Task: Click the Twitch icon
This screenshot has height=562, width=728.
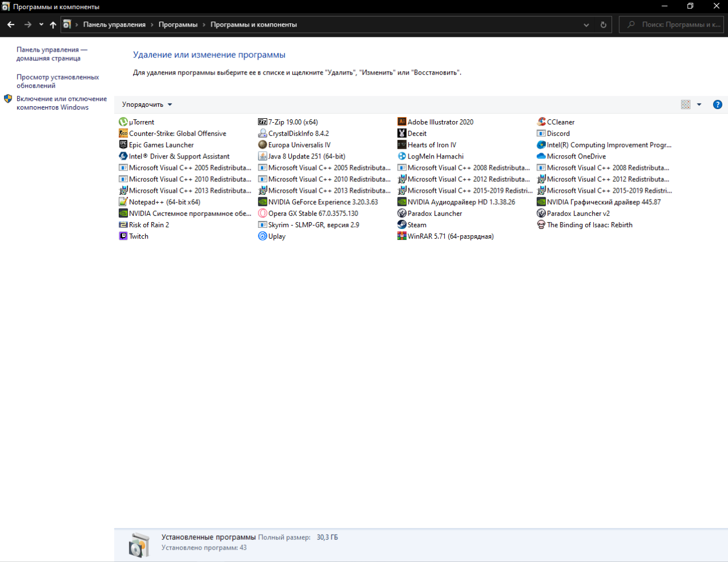Action: 123,236
